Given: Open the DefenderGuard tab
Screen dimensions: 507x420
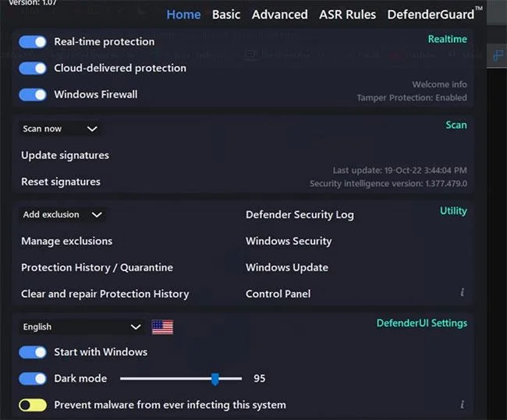Looking at the screenshot, I should coord(434,13).
